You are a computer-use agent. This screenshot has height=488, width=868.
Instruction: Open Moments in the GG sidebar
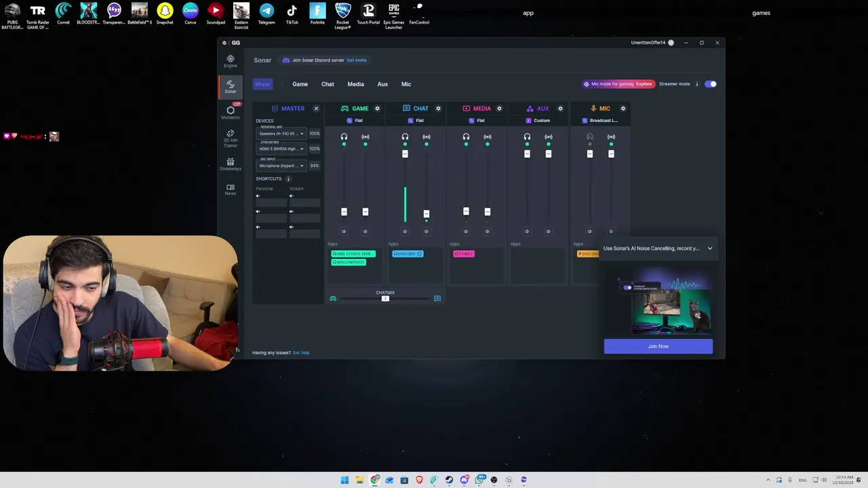231,112
